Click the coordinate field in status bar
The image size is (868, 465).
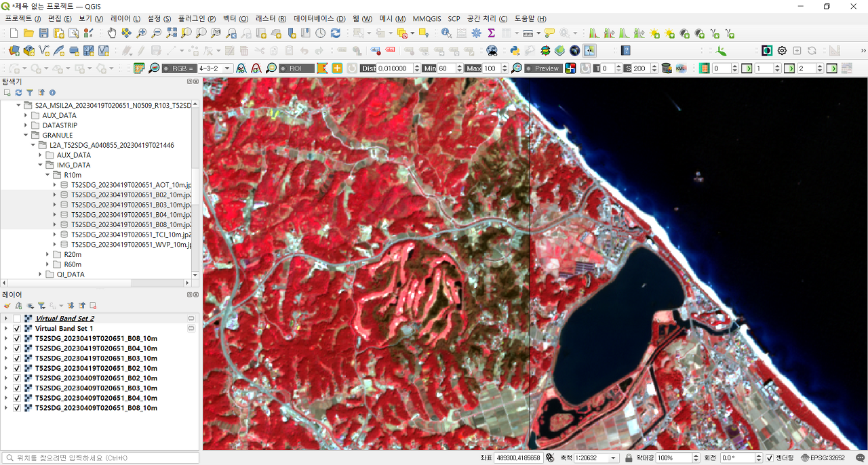pos(518,458)
